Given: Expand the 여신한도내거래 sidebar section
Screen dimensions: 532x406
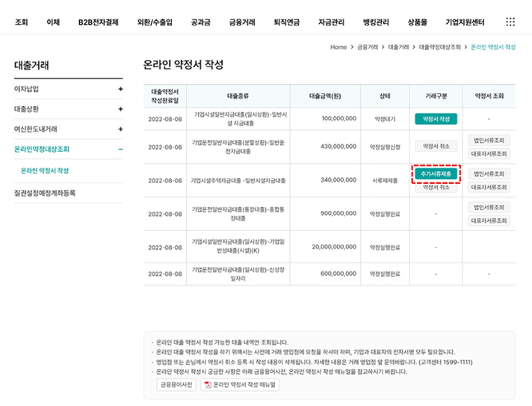Looking at the screenshot, I should pyautogui.click(x=120, y=129).
